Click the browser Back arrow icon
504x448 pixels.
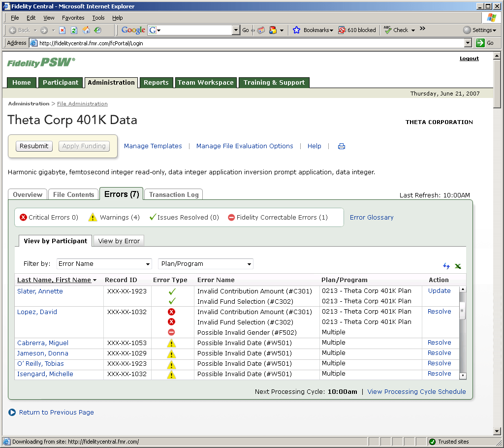tap(12, 30)
